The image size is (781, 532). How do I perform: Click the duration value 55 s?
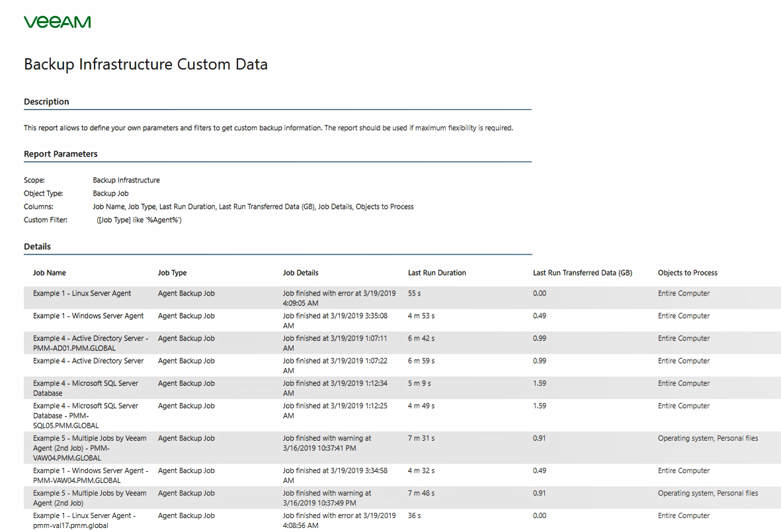point(415,293)
